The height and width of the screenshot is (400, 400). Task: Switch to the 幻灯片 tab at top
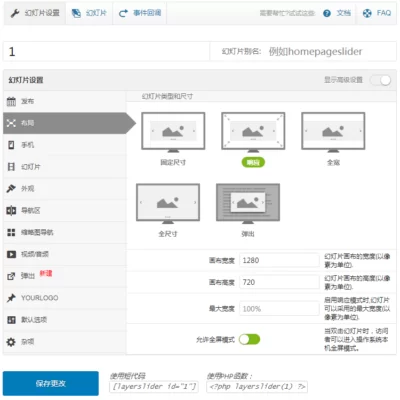click(89, 13)
